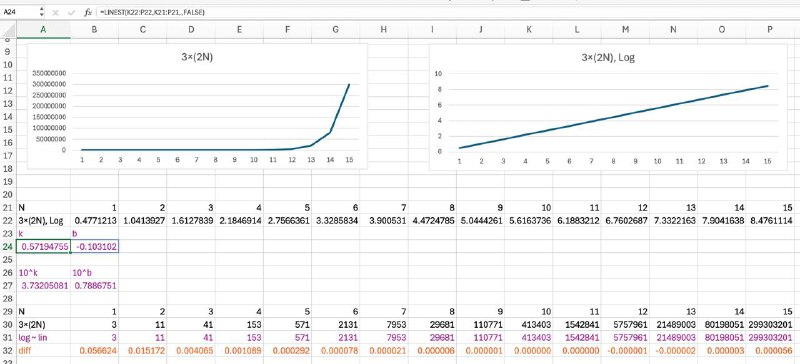
Task: Select the "3×(2N)" label in row 30
Action: [x=43, y=324]
